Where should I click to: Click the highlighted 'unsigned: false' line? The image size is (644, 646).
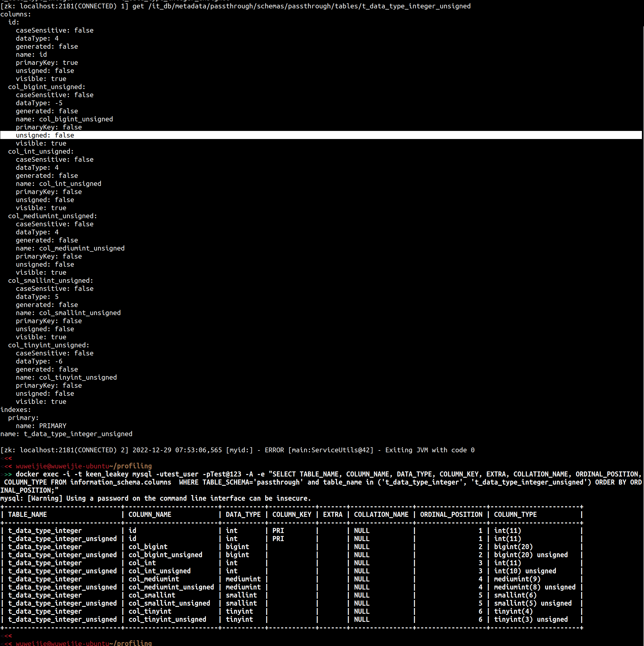(45, 135)
